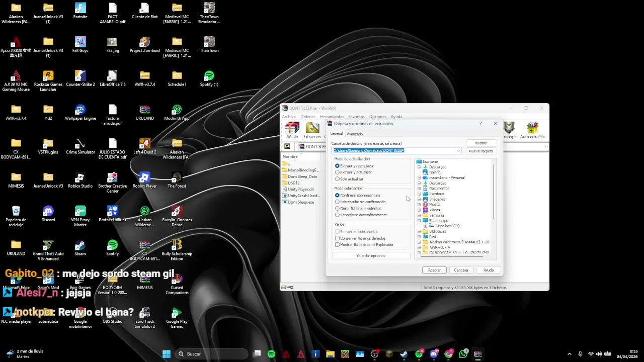Open the volume control in system tray
Viewport: 644px width, 362px height.
[x=599, y=354]
